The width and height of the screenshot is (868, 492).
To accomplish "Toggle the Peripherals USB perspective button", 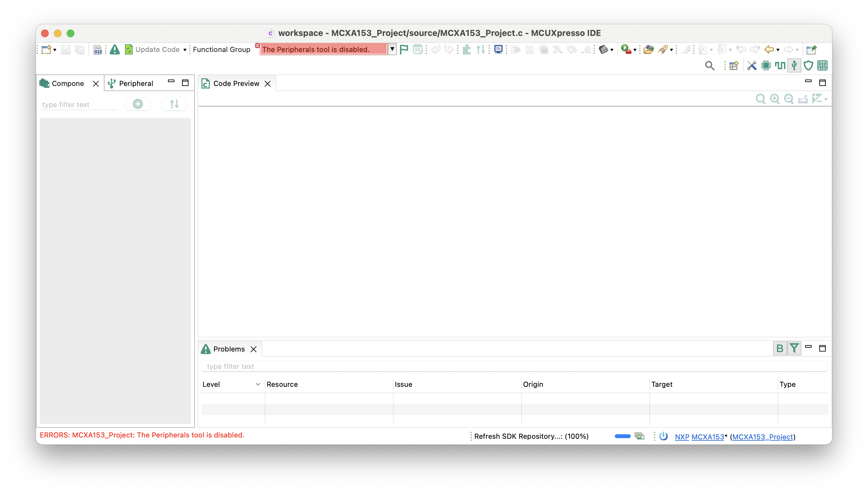I will click(794, 65).
